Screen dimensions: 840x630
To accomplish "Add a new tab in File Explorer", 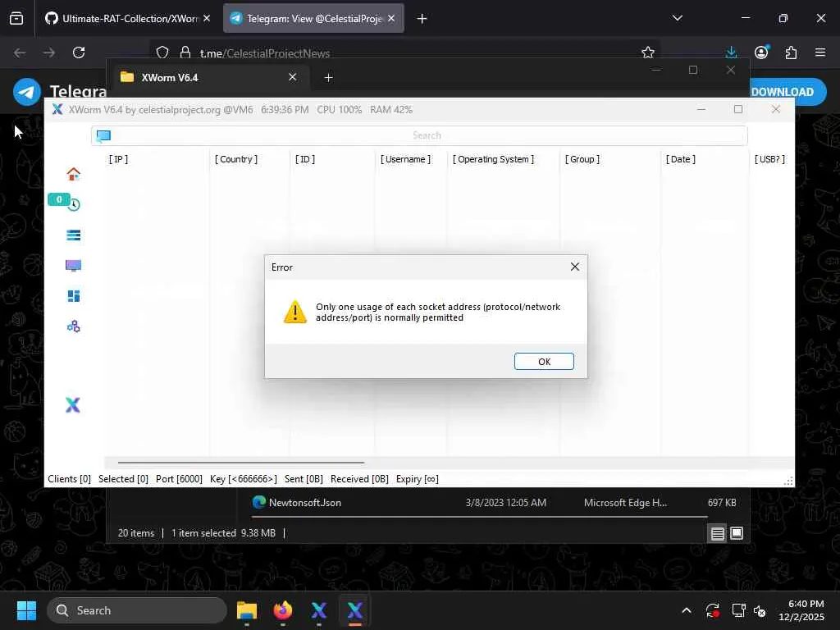I will click(x=328, y=78).
